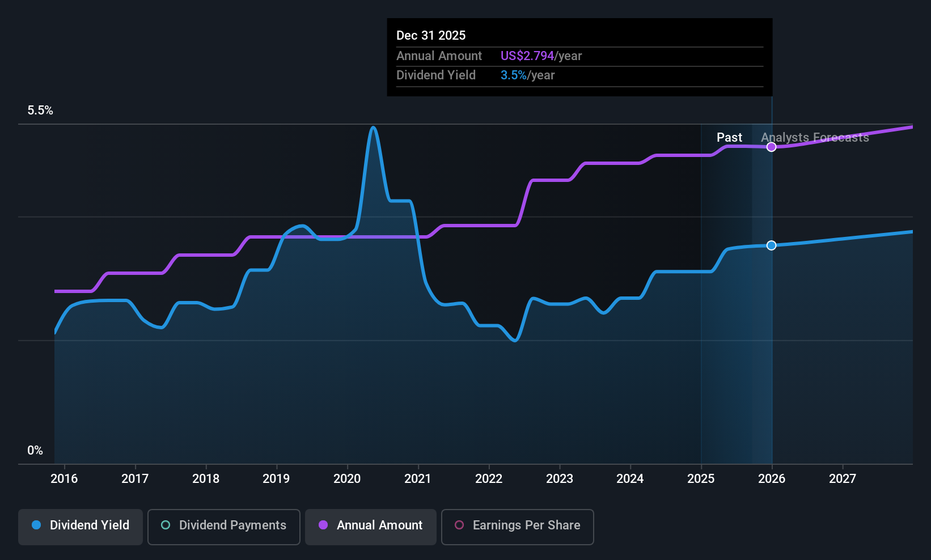Click the teal circle icon beside Dividend Payments
This screenshot has height=560, width=931.
pos(165,525)
